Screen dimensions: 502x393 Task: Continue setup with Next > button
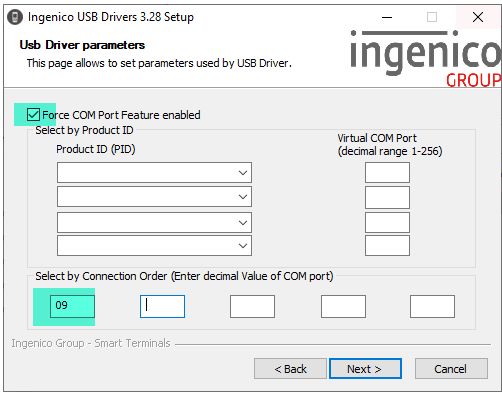[x=365, y=369]
